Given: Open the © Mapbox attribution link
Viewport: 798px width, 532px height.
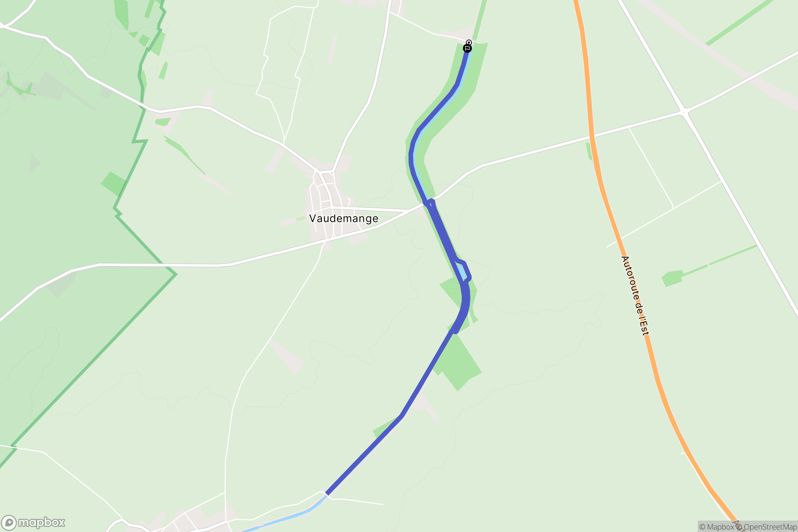Looking at the screenshot, I should tap(716, 527).
